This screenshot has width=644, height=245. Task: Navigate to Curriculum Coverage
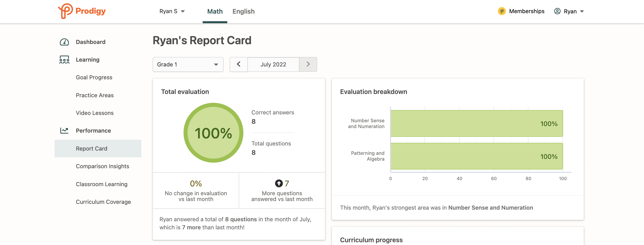(103, 202)
